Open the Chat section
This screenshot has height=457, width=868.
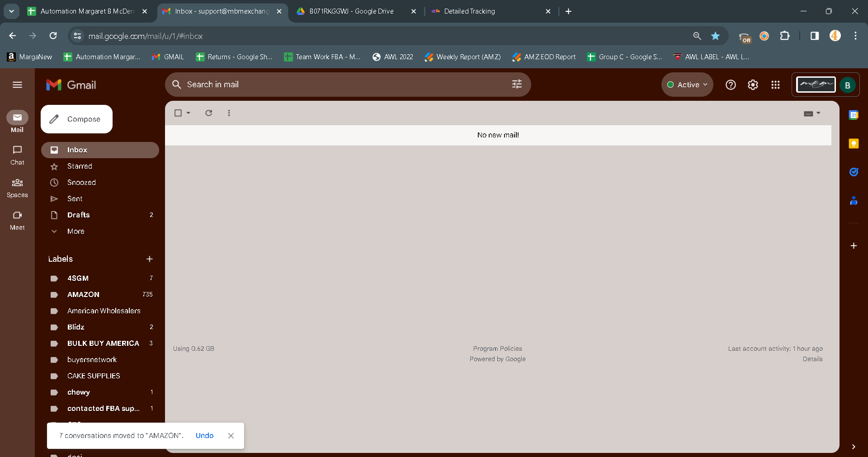(x=17, y=155)
